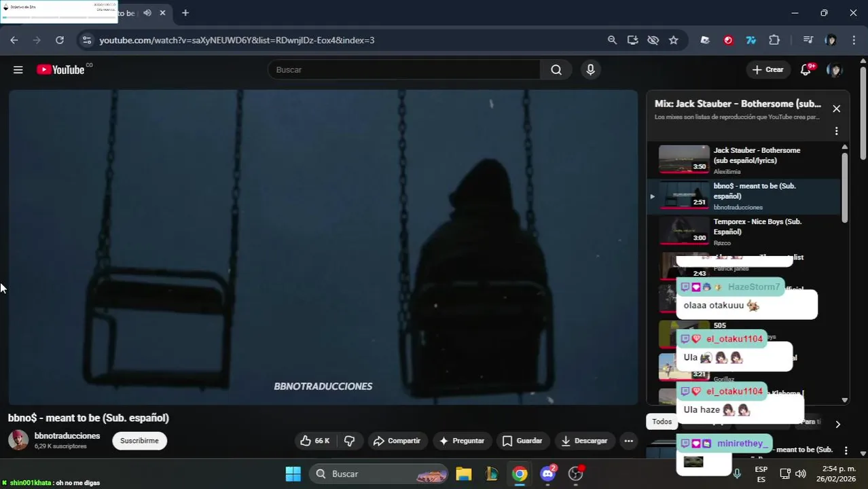Open YouTube notifications bell

pos(806,69)
